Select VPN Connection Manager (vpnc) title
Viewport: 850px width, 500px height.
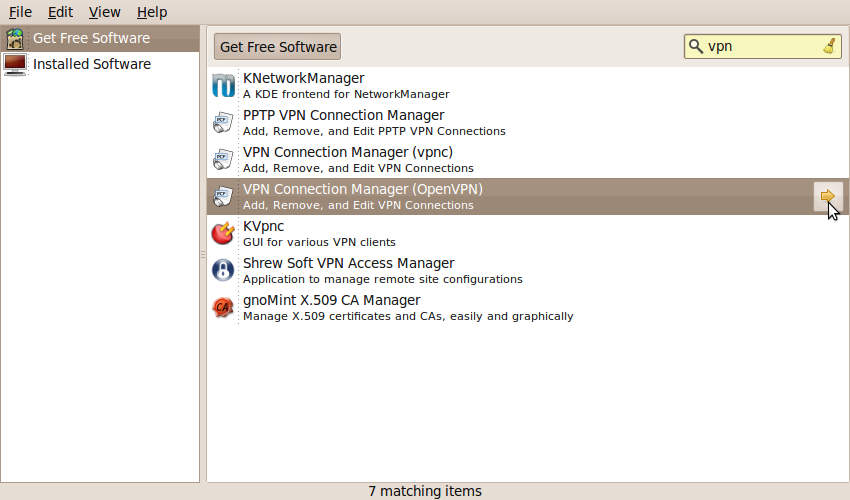(348, 152)
